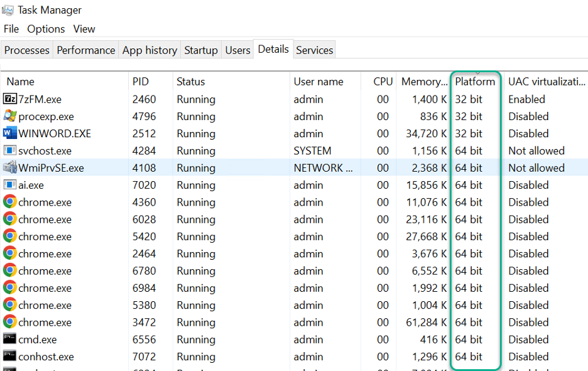Click the SYSTEM user name cell
Image resolution: width=588 pixels, height=371 pixels.
pyautogui.click(x=312, y=151)
